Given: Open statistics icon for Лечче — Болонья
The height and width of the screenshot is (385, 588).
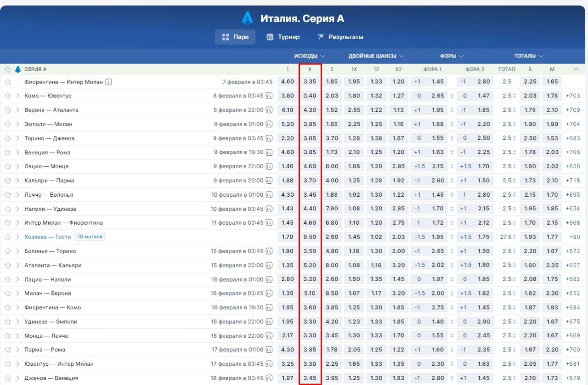Looking at the screenshot, I should [x=269, y=195].
